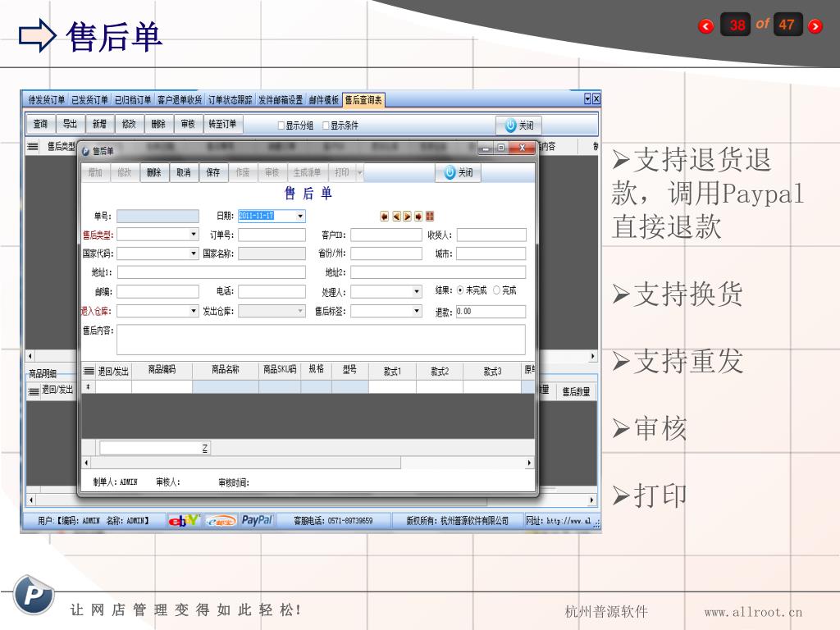Viewport: 840px width, 630px height.
Task: Click the 删除 button in the 售后单 dialog
Action: 154,172
